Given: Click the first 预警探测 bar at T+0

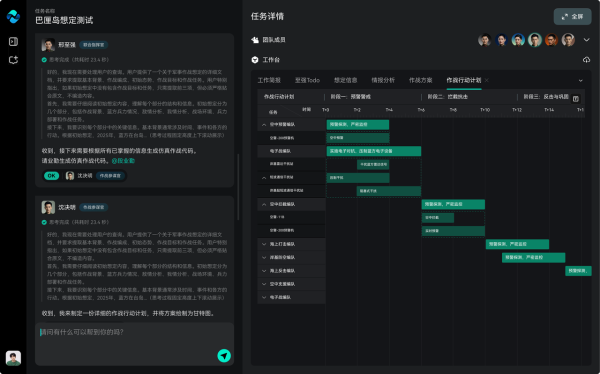Looking at the screenshot, I should 358,124.
